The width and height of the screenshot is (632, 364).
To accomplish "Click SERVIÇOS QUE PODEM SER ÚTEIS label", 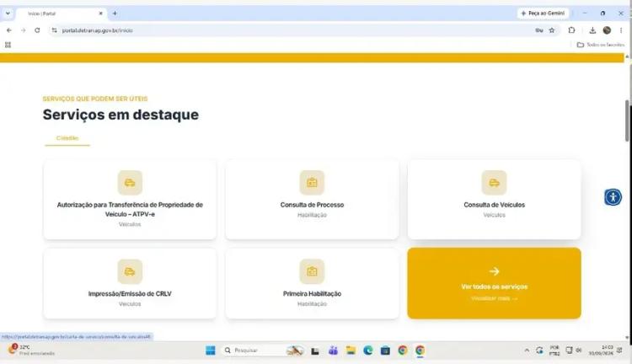I will (x=95, y=99).
